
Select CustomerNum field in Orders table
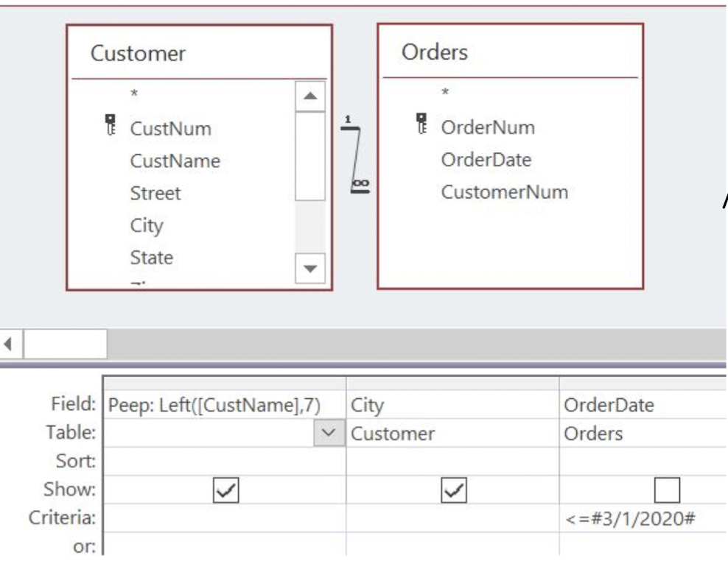[x=505, y=192]
